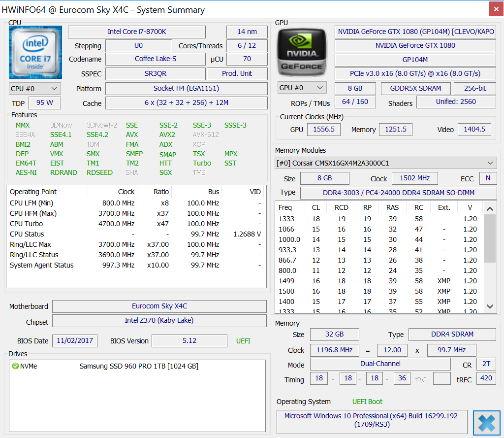Click the 14 nm process field
504x438 pixels.
point(247,32)
